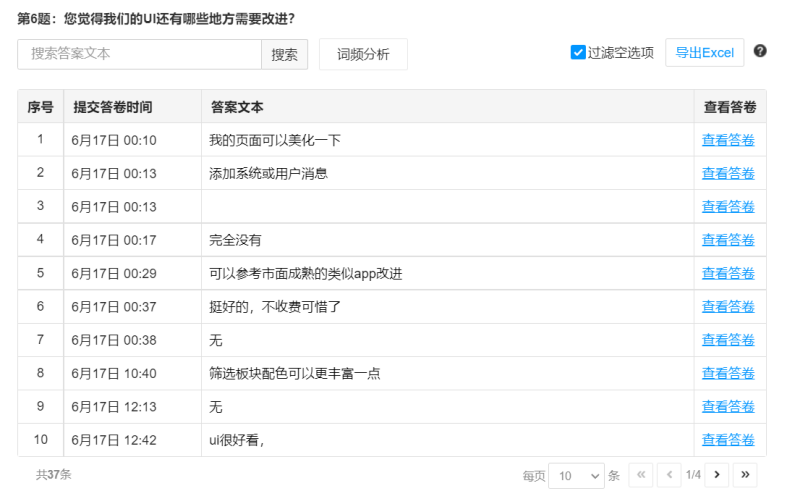The height and width of the screenshot is (491, 788).
Task: Open 查看答卷 link for row 6
Action: click(728, 307)
